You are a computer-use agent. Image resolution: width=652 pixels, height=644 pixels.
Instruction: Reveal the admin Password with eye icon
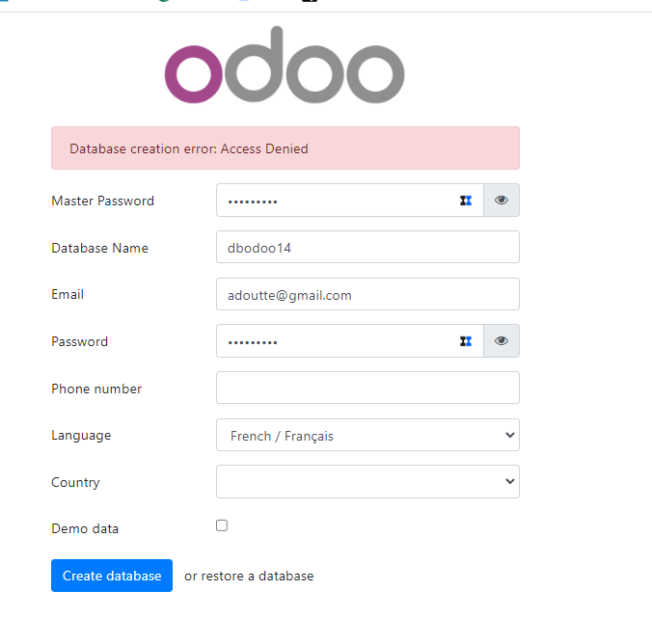pyautogui.click(x=502, y=341)
